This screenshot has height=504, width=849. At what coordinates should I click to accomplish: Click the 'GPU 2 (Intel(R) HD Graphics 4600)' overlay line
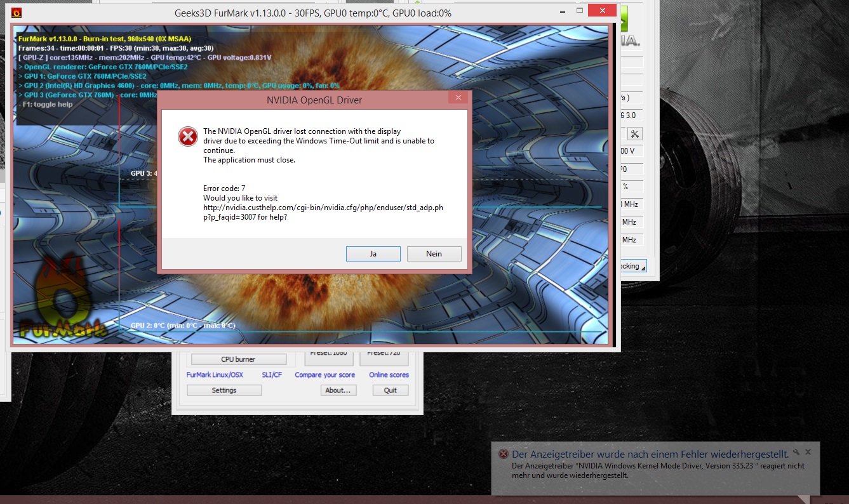point(179,85)
